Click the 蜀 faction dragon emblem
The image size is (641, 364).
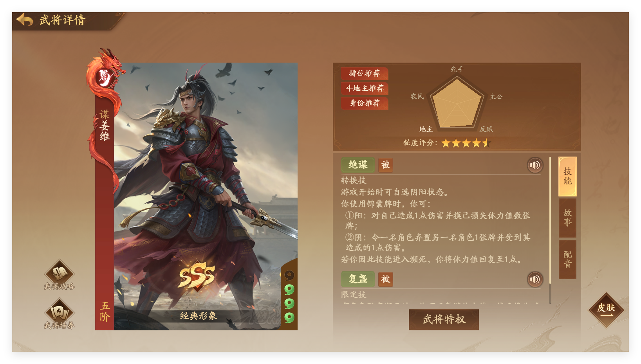(x=105, y=77)
